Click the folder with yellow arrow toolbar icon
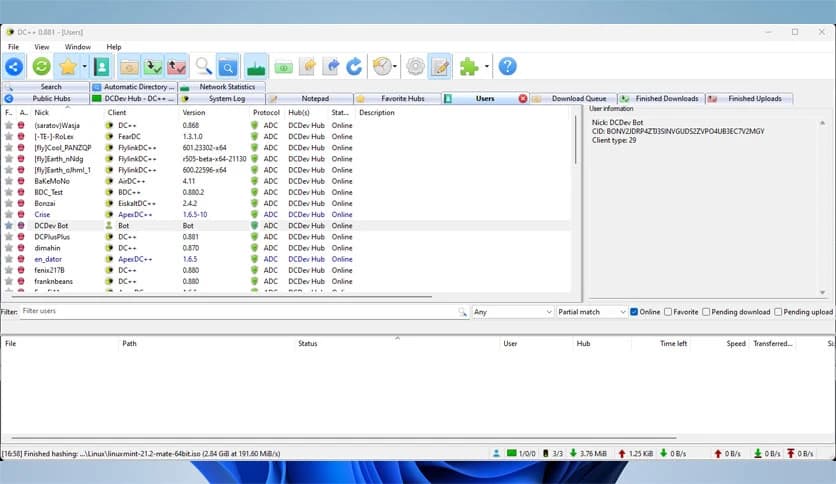Screen dimensions: 836x484 pyautogui.click(x=308, y=67)
